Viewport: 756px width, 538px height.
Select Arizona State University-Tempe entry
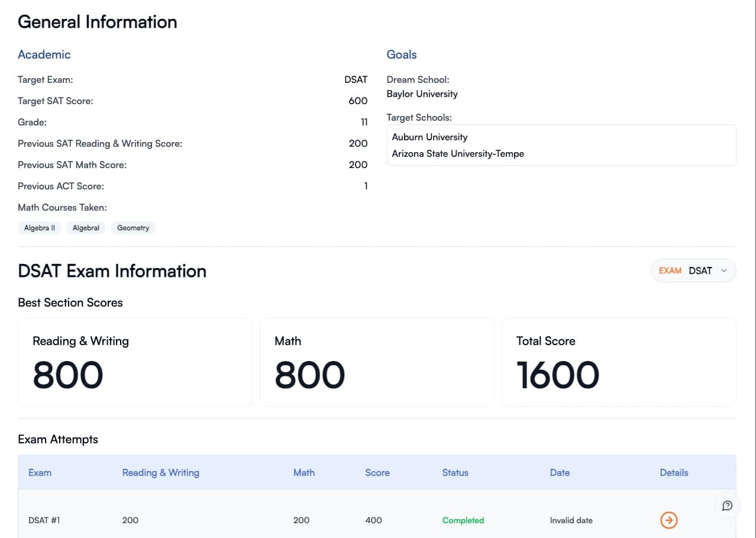click(458, 153)
